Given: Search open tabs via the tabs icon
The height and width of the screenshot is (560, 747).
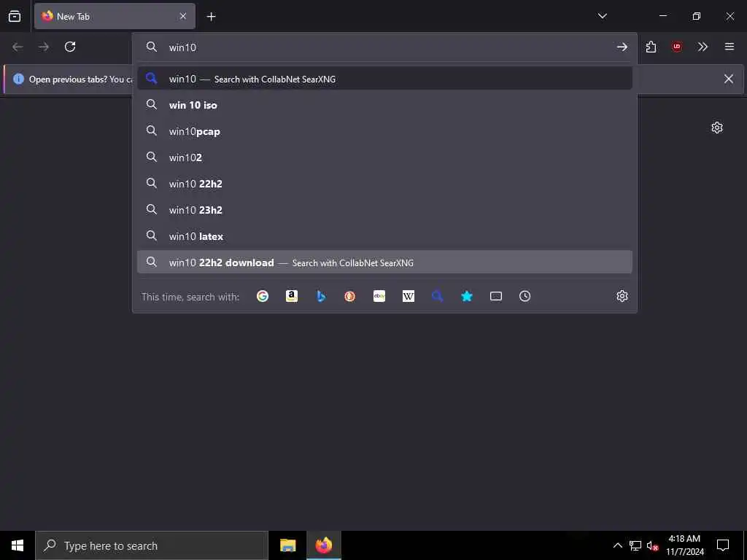Looking at the screenshot, I should point(496,296).
